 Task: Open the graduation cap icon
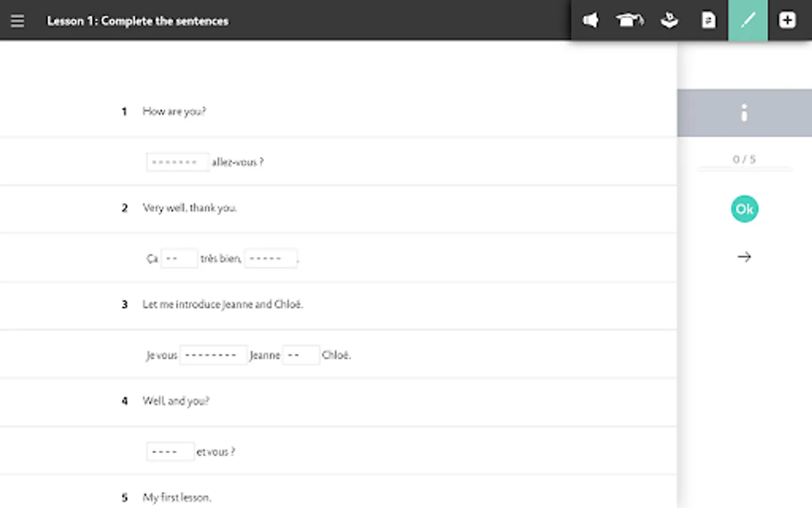tap(629, 21)
